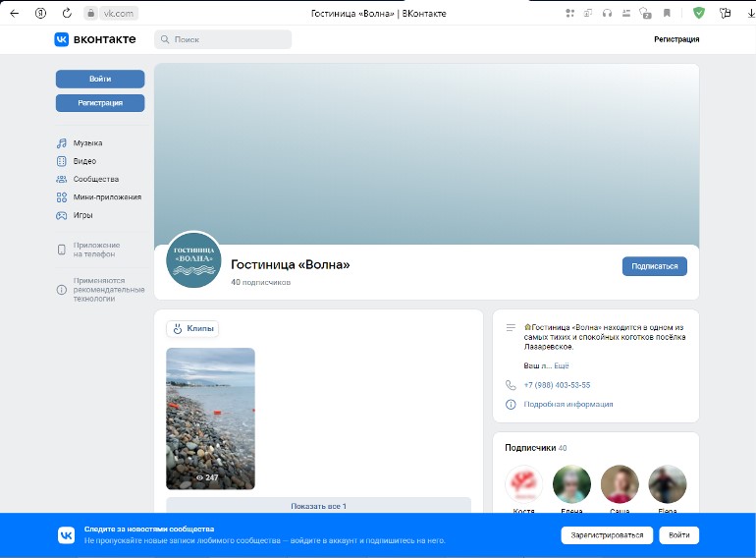Screen dimensions: 756x558
Task: Open Регистрация link in top header
Action: [x=676, y=39]
